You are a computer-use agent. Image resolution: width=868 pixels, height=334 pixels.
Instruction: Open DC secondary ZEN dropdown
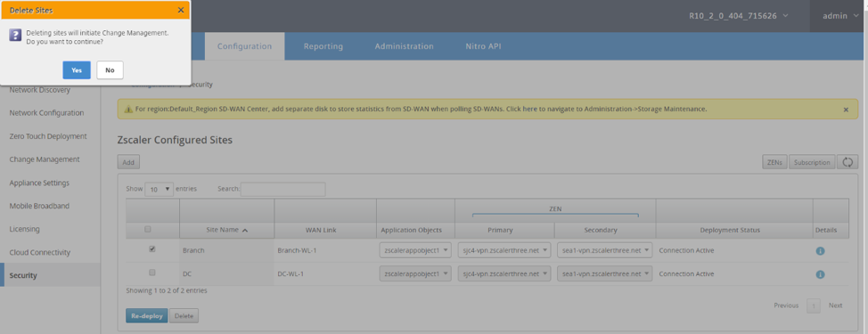click(604, 273)
